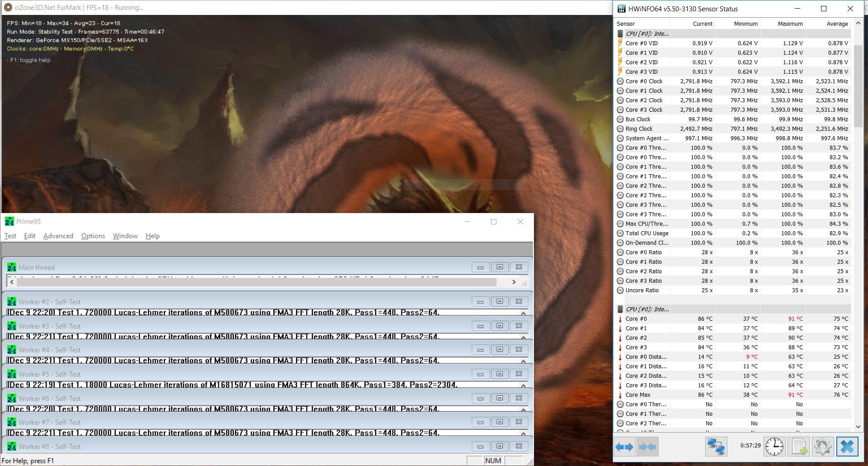
Task: Close the Worker #5 child window
Action: pyautogui.click(x=519, y=374)
